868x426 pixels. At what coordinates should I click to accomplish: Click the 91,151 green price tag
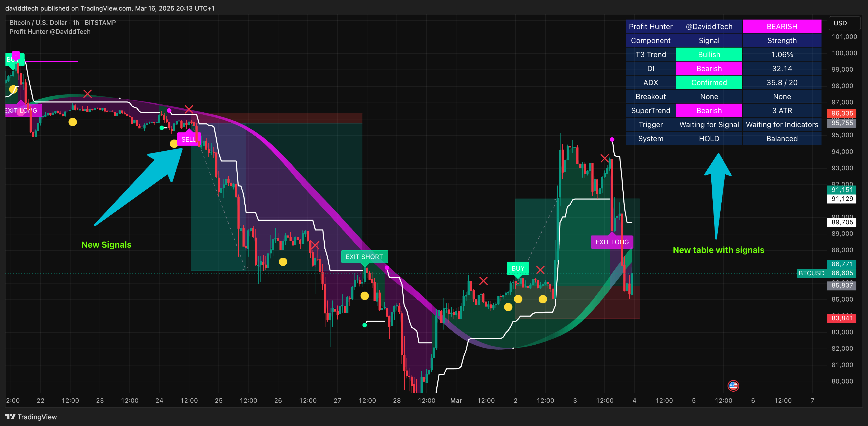pyautogui.click(x=842, y=190)
